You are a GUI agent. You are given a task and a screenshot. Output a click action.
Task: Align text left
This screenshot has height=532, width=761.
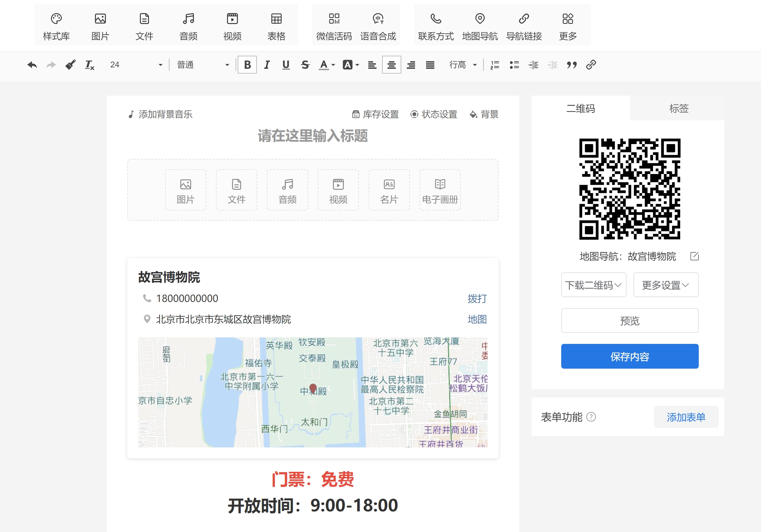pyautogui.click(x=372, y=65)
